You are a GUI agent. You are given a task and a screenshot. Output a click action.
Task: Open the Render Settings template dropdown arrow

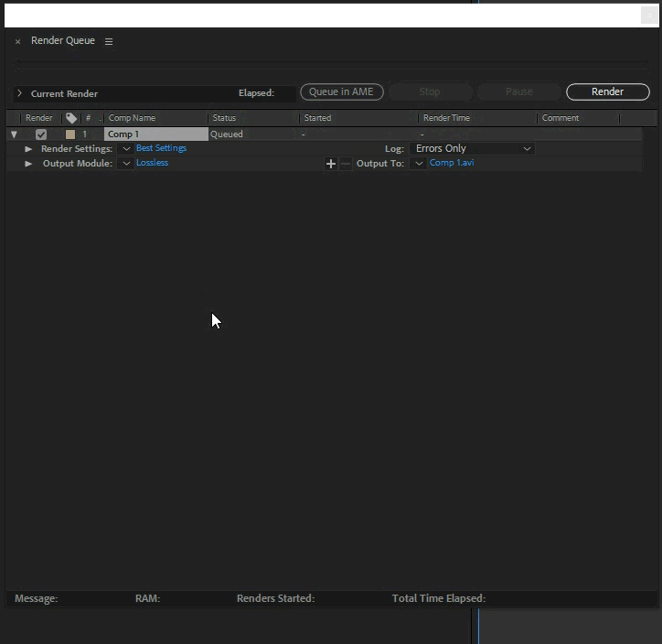click(x=126, y=149)
